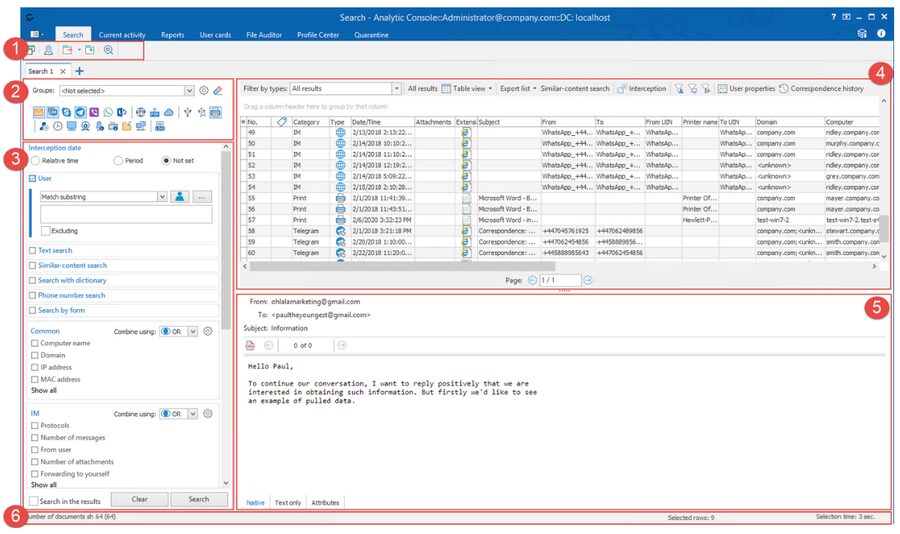Toggle the Search in the results checkbox
The width and height of the screenshot is (900, 534).
35,499
